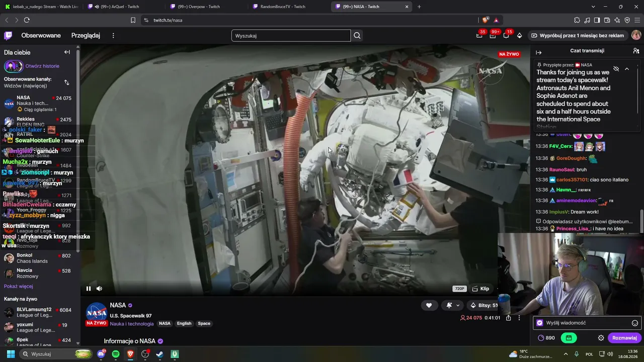Select the English stream tag
Screen dimensions: 644x362
click(x=184, y=324)
